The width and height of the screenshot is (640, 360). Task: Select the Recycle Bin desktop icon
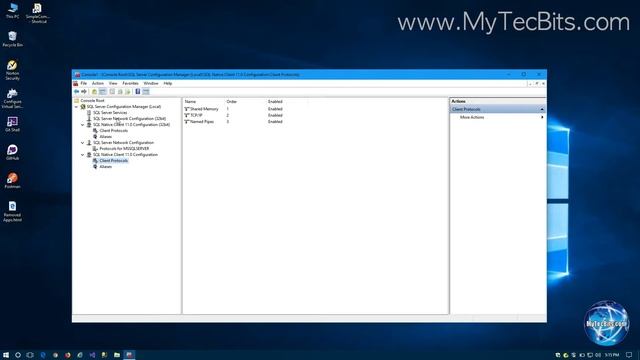pyautogui.click(x=12, y=39)
